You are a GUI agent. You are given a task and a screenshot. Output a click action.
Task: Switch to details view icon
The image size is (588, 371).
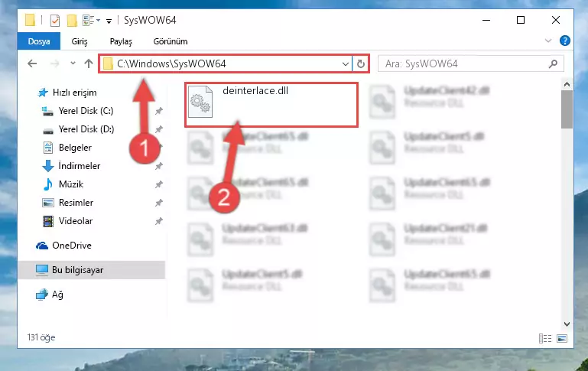coord(545,338)
